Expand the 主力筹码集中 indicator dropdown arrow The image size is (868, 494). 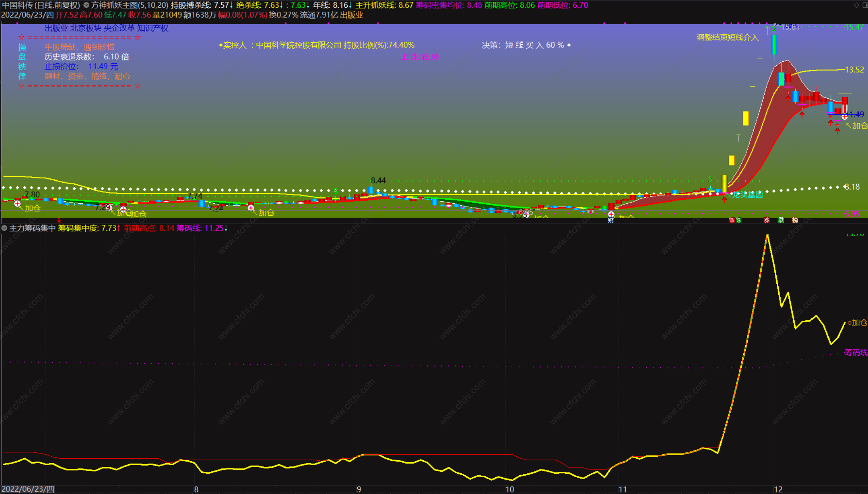[4, 228]
